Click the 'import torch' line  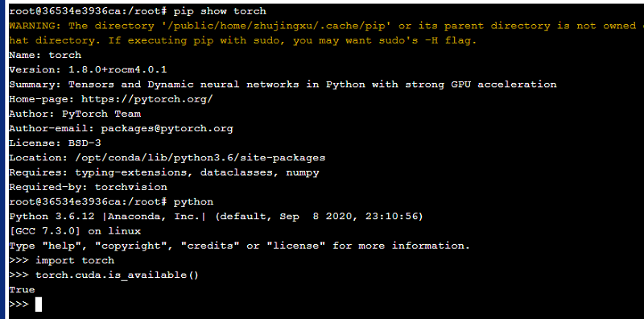(75, 261)
